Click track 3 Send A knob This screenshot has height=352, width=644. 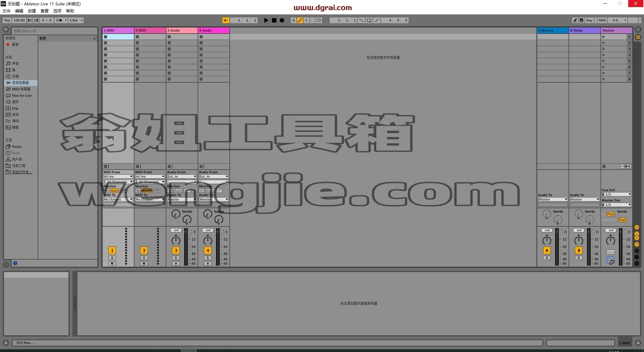(175, 214)
